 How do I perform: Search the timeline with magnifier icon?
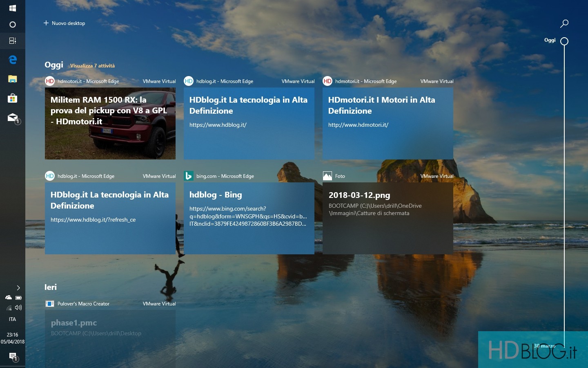point(564,23)
